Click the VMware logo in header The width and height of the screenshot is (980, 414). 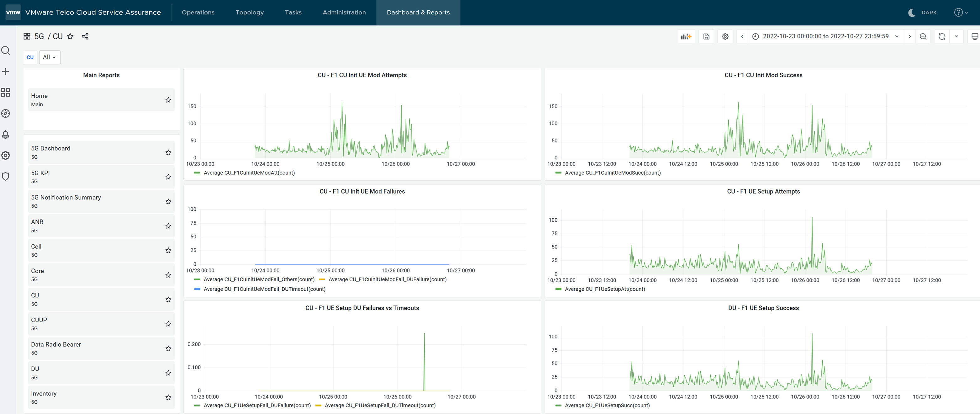tap(13, 12)
